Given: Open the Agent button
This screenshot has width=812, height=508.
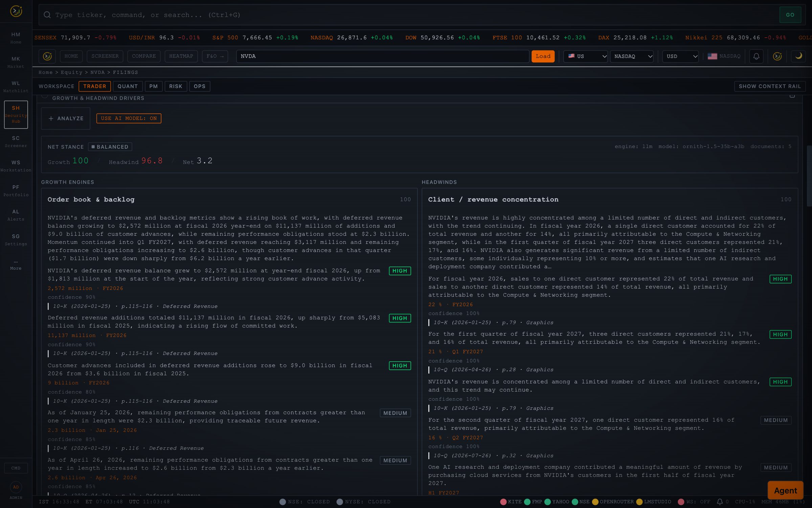Looking at the screenshot, I should (785, 490).
